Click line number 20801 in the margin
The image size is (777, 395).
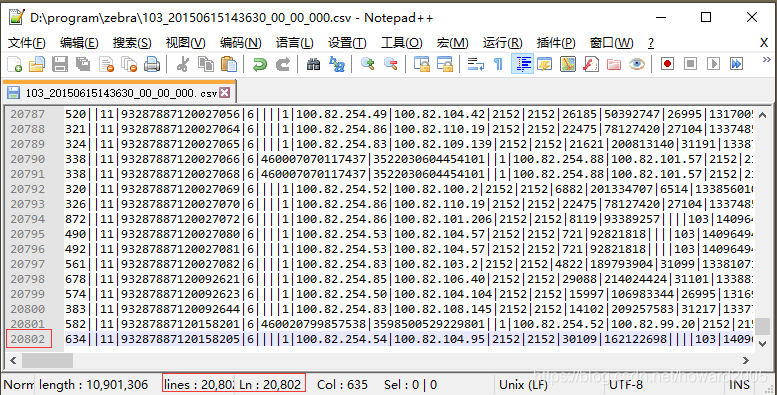[x=27, y=324]
